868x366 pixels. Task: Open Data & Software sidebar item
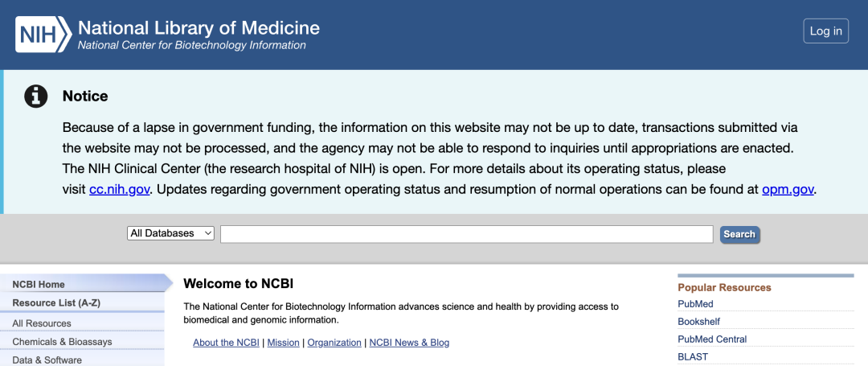point(47,360)
